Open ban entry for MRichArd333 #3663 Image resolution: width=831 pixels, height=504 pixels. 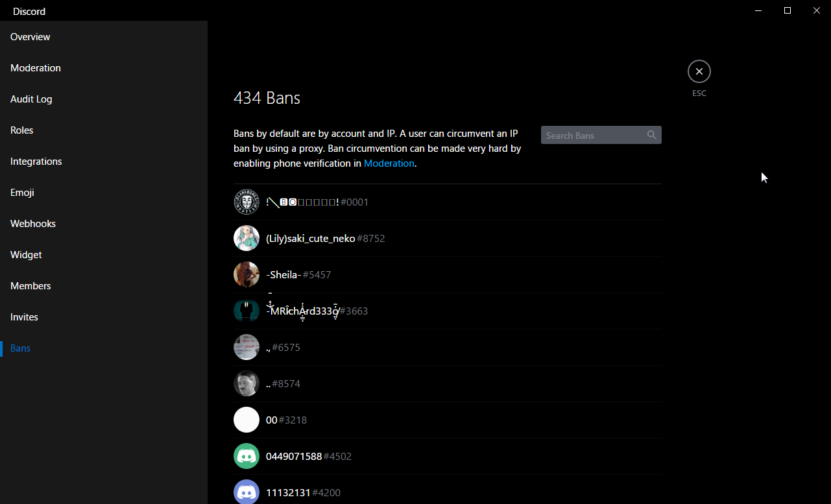pos(448,311)
